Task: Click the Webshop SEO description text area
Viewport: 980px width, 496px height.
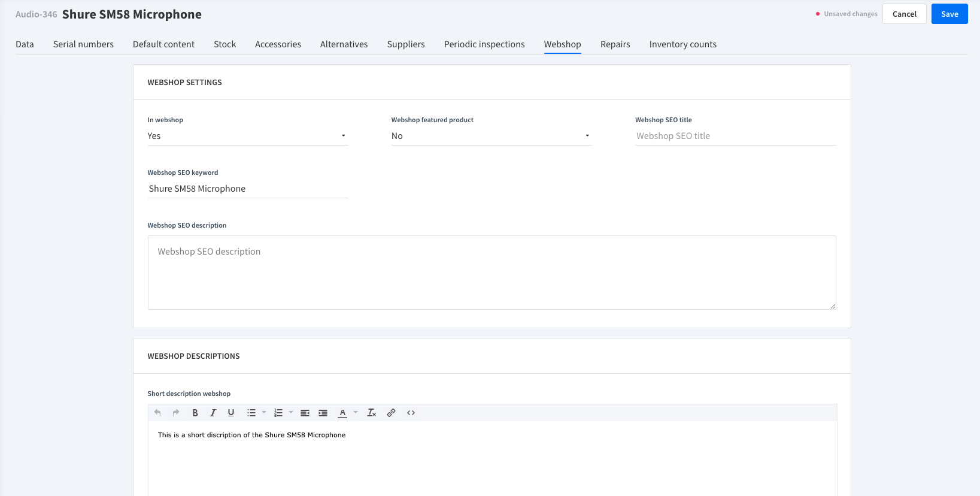Action: pyautogui.click(x=491, y=273)
